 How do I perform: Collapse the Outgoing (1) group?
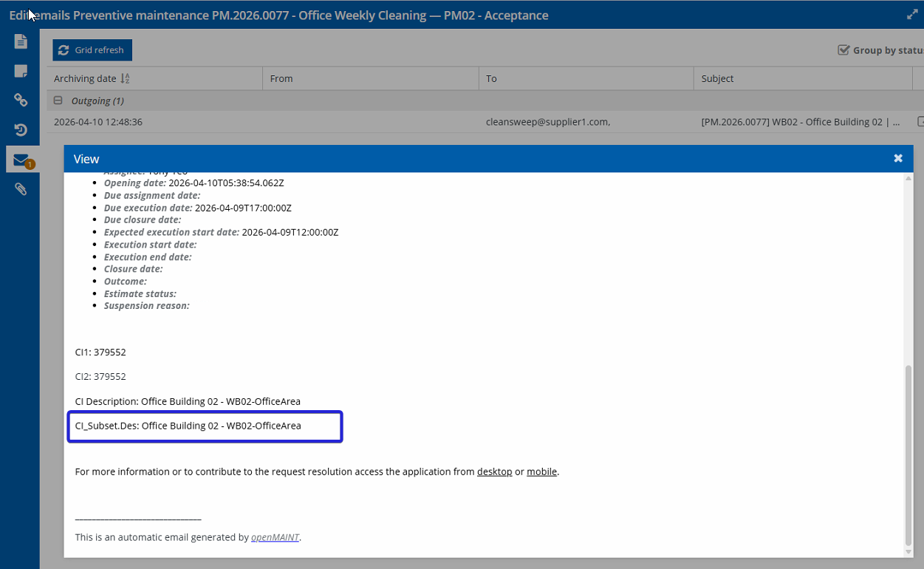(58, 100)
